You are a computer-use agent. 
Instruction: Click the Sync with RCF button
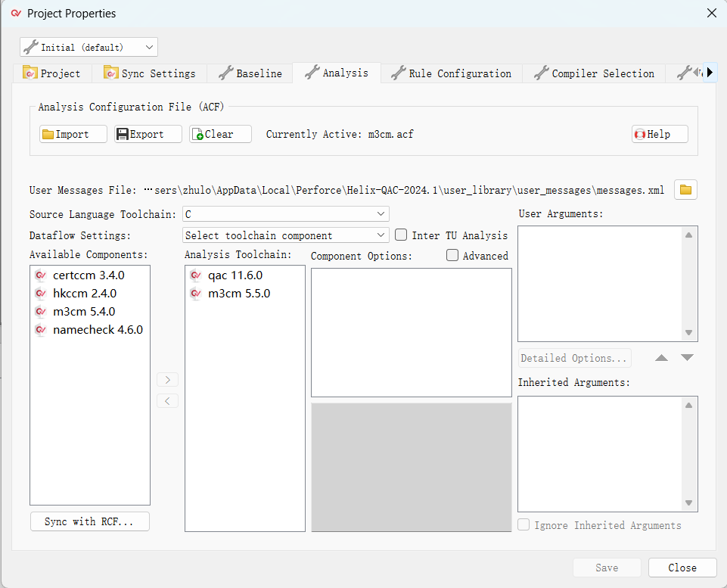click(x=90, y=521)
